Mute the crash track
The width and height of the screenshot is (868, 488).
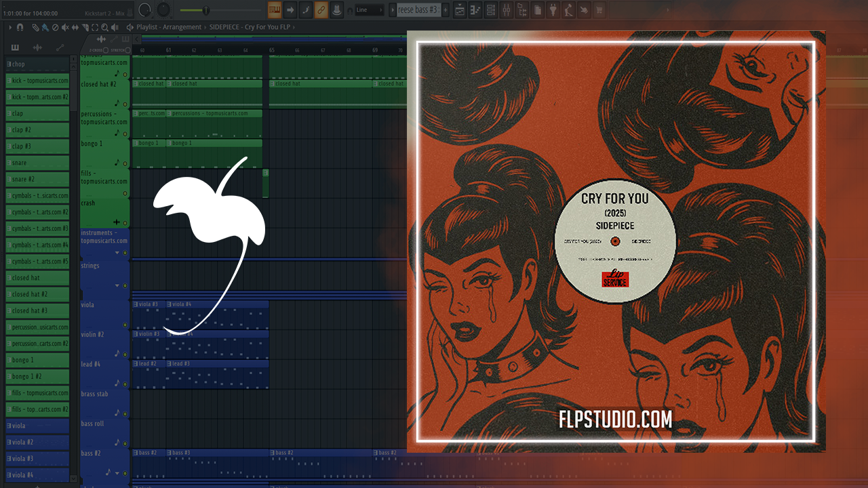click(x=125, y=222)
